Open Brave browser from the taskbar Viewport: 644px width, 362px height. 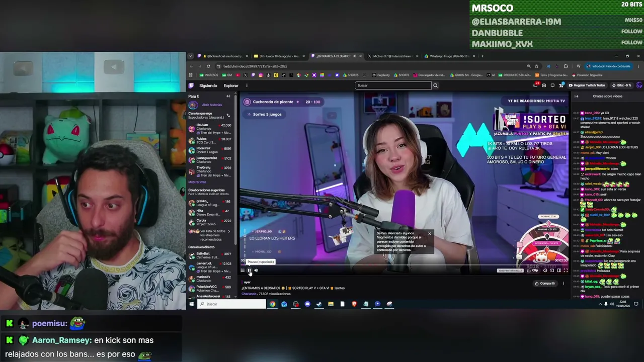pyautogui.click(x=354, y=304)
